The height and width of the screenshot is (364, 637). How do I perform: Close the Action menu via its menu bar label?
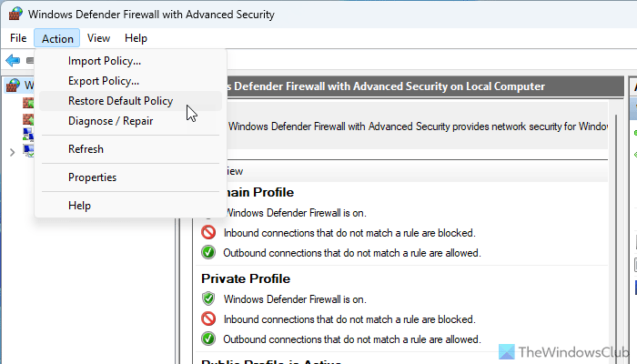(x=57, y=38)
